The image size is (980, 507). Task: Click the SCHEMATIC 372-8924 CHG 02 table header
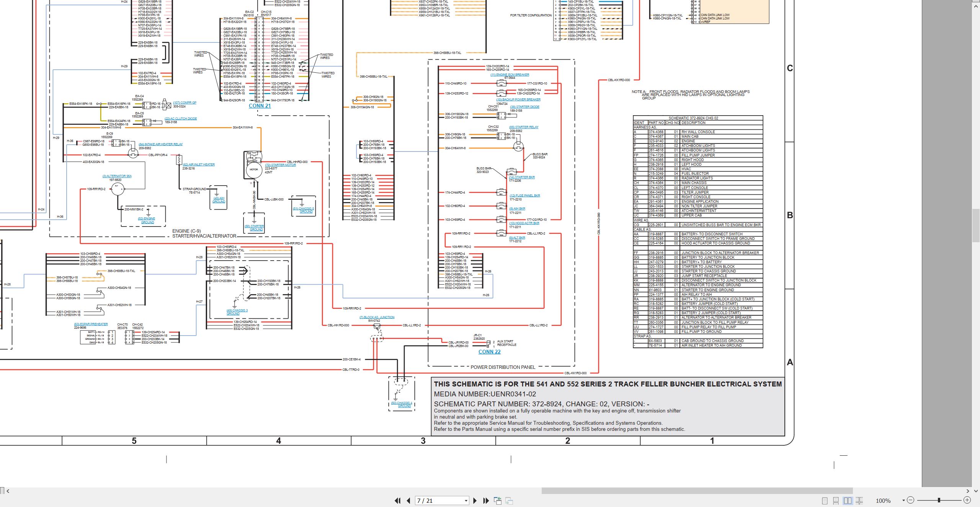pos(698,118)
